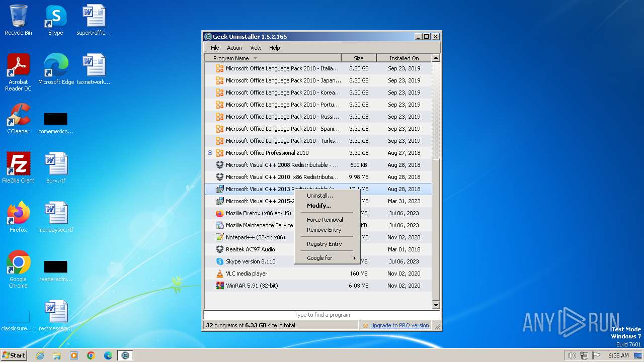The width and height of the screenshot is (644, 362).
Task: Click the Geek Uninstaller taskbar button
Action: (x=125, y=355)
